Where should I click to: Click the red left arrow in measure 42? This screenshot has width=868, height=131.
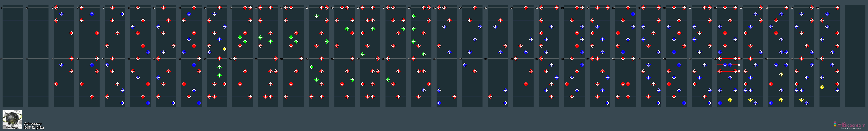pyautogui.click(x=516, y=59)
